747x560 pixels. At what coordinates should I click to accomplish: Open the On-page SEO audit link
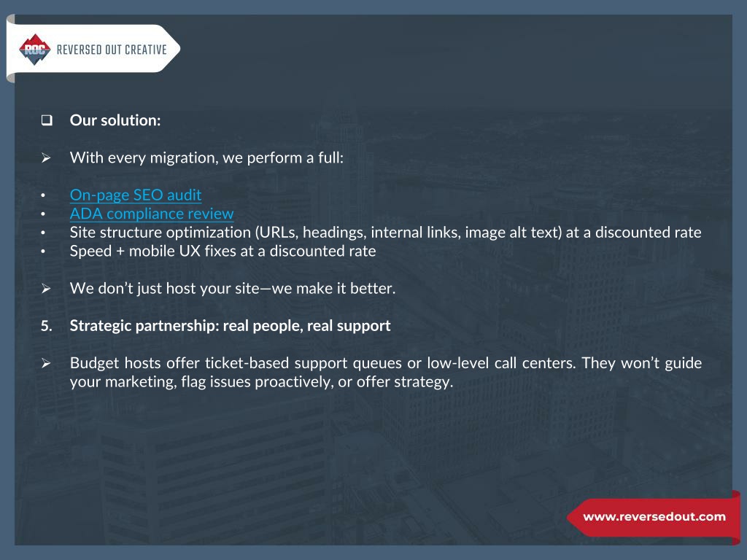(x=135, y=195)
